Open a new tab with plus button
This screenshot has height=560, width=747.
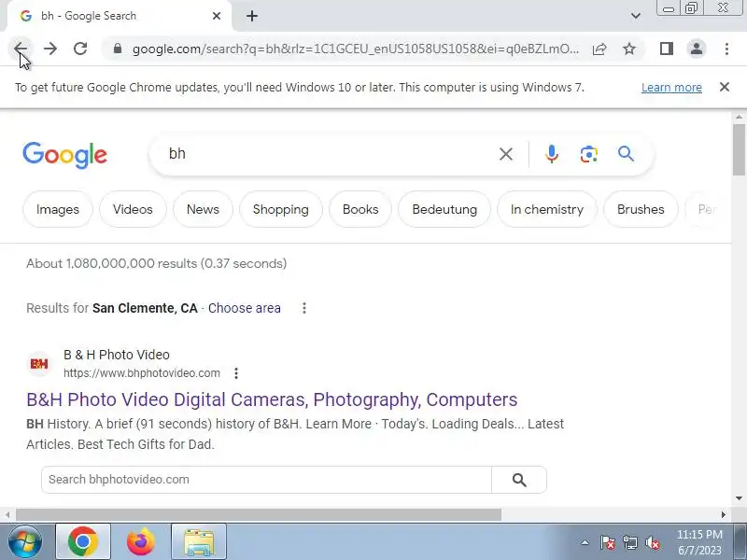click(252, 16)
